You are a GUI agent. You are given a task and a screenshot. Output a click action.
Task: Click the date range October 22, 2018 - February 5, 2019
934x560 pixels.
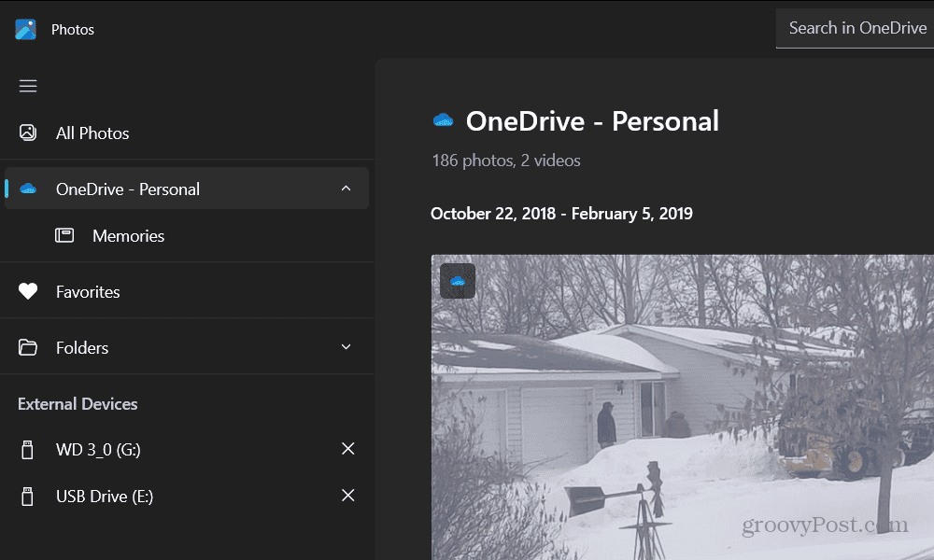(x=561, y=214)
